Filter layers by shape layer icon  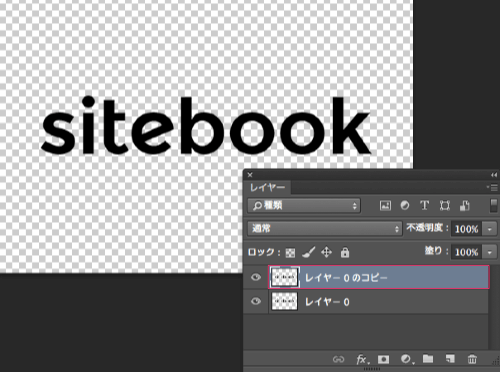click(x=445, y=206)
